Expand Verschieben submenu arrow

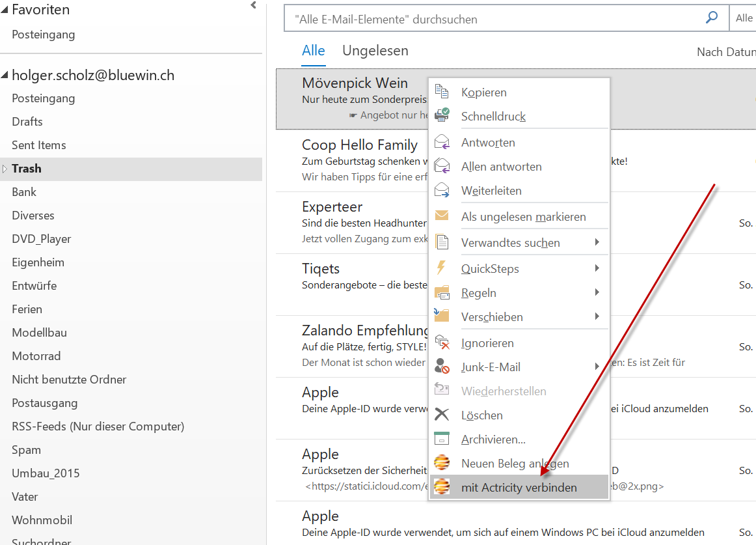click(597, 316)
